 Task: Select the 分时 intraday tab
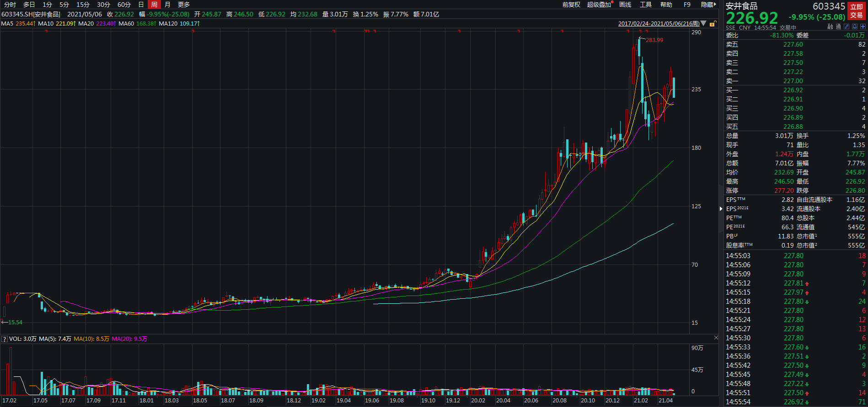click(x=10, y=5)
